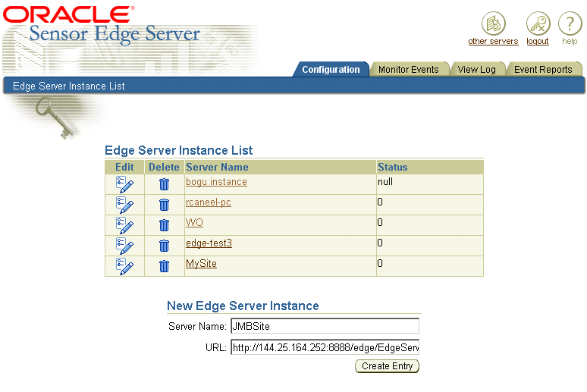Click the logout key icon
Screen dimensions: 587x392
[x=538, y=24]
